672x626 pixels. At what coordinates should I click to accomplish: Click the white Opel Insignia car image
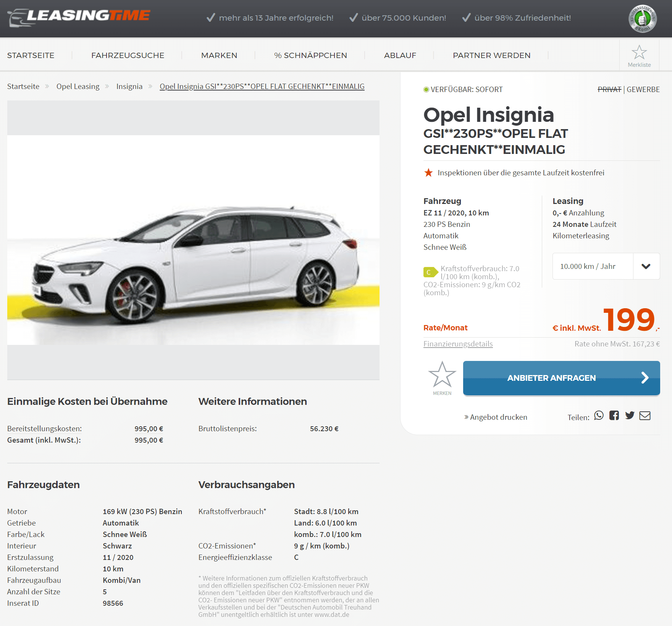193,240
